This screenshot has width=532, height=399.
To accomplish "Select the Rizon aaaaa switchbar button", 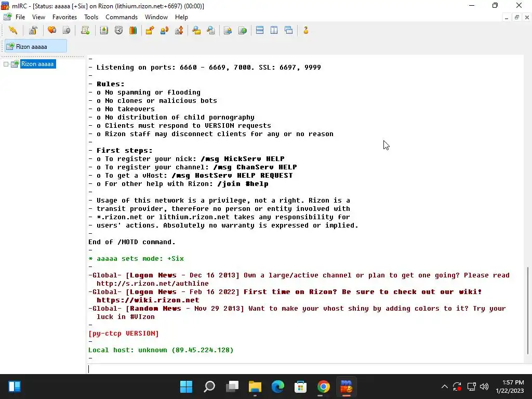I will (x=36, y=46).
